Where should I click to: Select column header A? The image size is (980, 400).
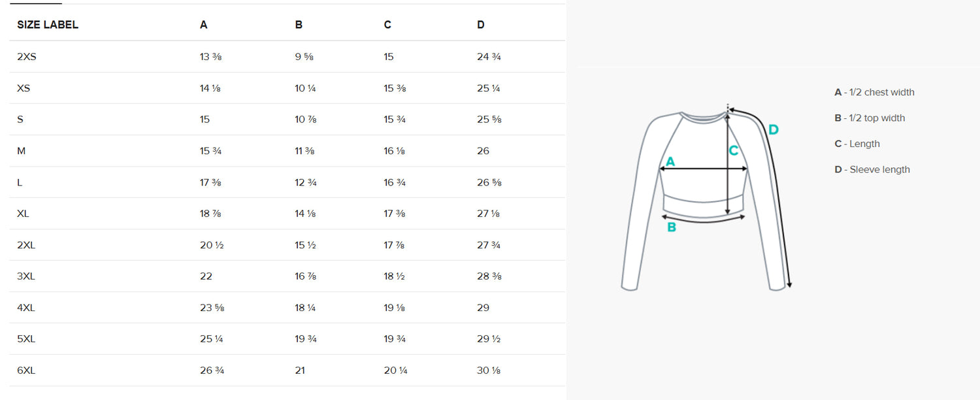204,25
